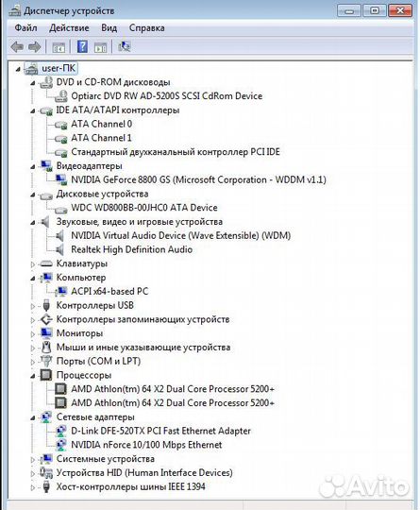Expand the Мониторы category
The image size is (420, 510).
pos(33,334)
